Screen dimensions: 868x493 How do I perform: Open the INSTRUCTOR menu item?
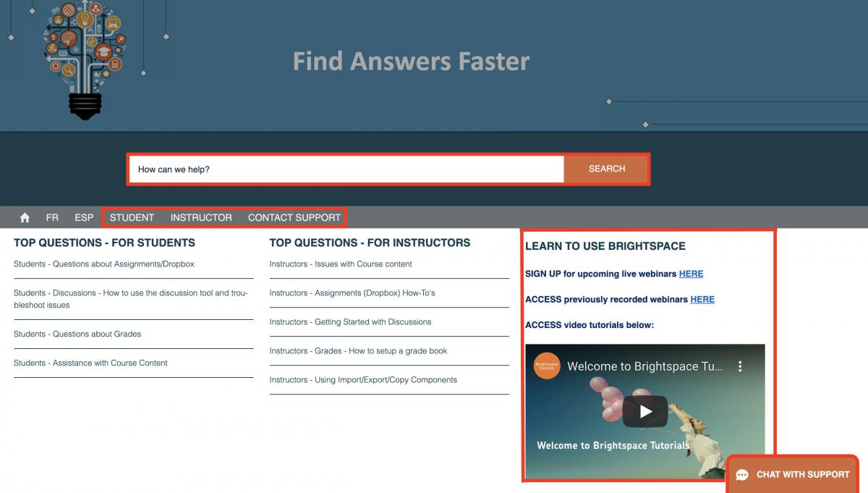pyautogui.click(x=201, y=217)
